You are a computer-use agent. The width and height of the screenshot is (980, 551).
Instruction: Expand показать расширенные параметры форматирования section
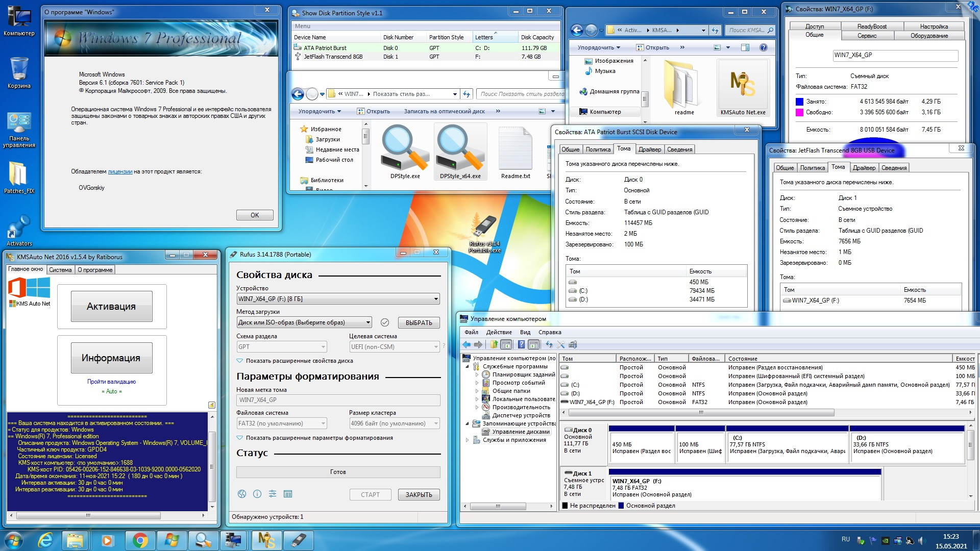tap(241, 438)
